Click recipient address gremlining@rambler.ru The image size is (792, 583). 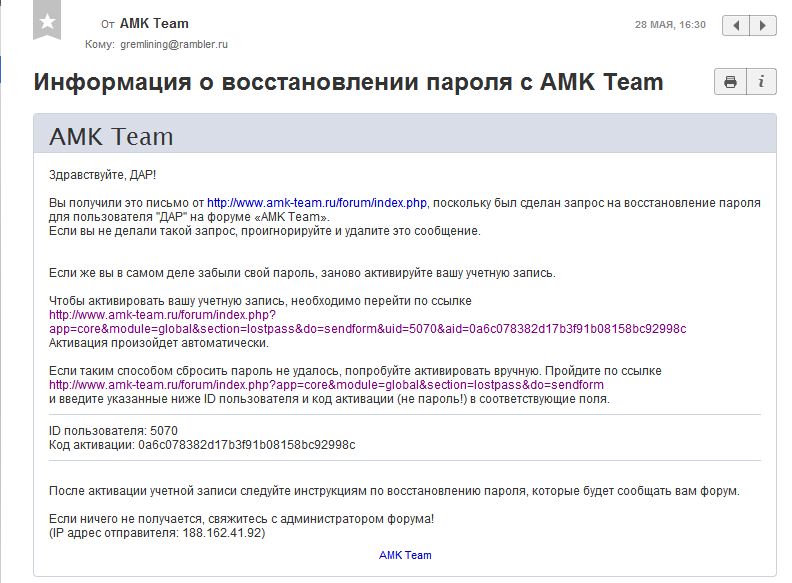[x=174, y=44]
